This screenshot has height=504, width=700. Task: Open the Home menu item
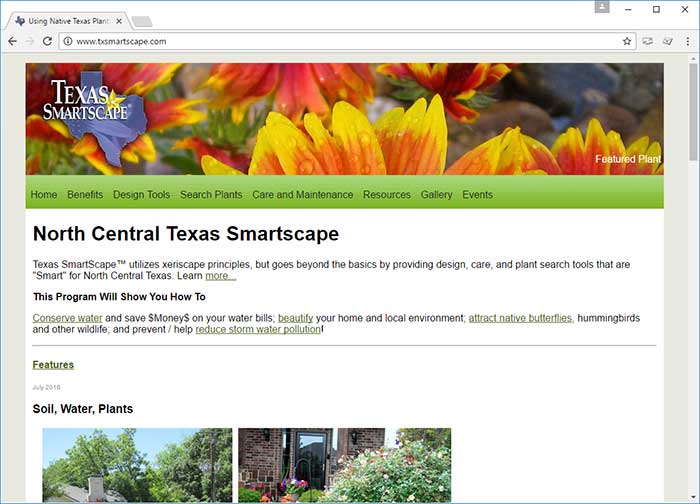click(44, 195)
